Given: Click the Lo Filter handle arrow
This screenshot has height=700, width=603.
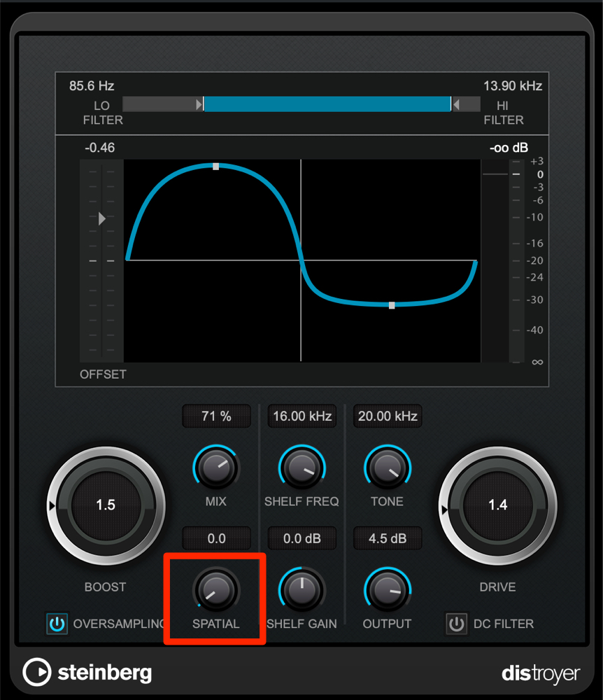Looking at the screenshot, I should [199, 104].
